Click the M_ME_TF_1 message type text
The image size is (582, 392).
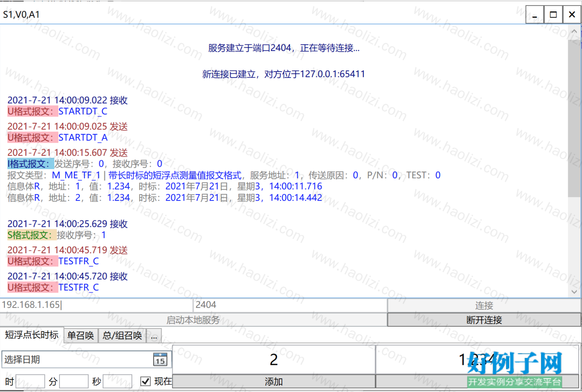[76, 175]
